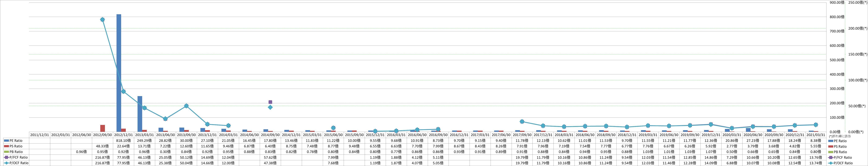Viewport: 868px width, 166px height.
Task: Click the '47.38倍' P/OCF cell
Action: pyautogui.click(x=270, y=163)
